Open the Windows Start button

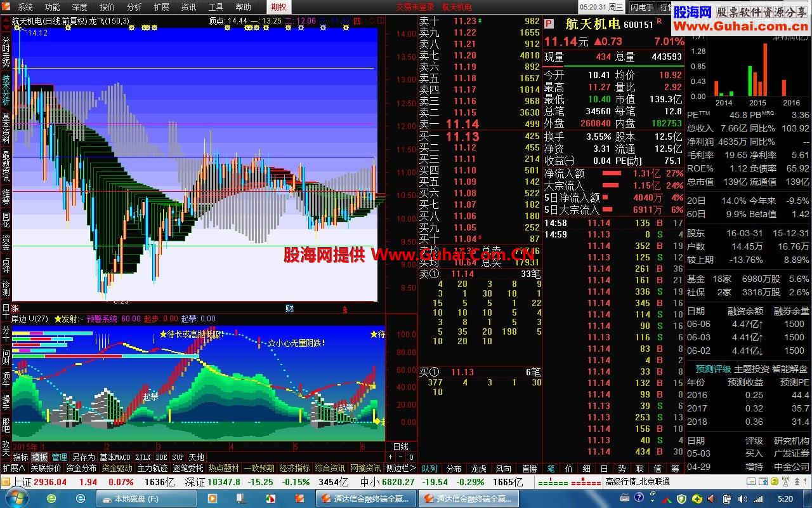pos(17,498)
